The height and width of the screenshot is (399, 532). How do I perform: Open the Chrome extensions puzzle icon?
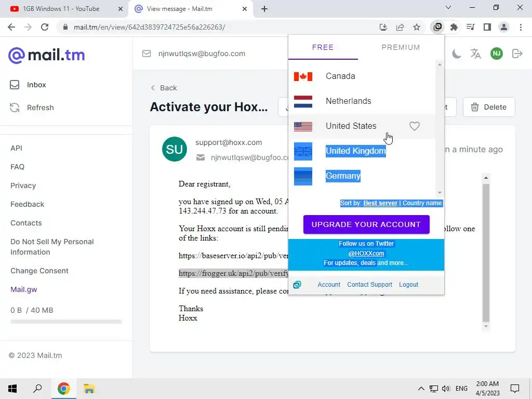(454, 27)
